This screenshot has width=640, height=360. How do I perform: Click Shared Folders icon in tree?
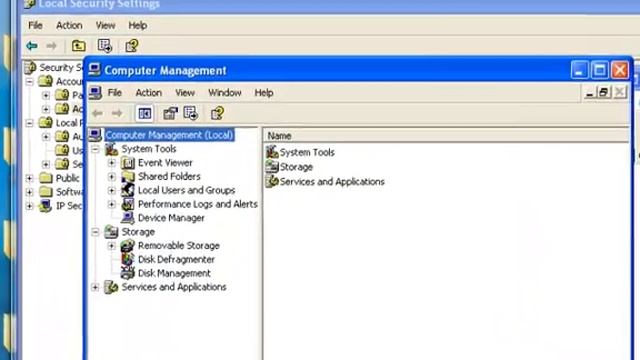pyautogui.click(x=128, y=177)
